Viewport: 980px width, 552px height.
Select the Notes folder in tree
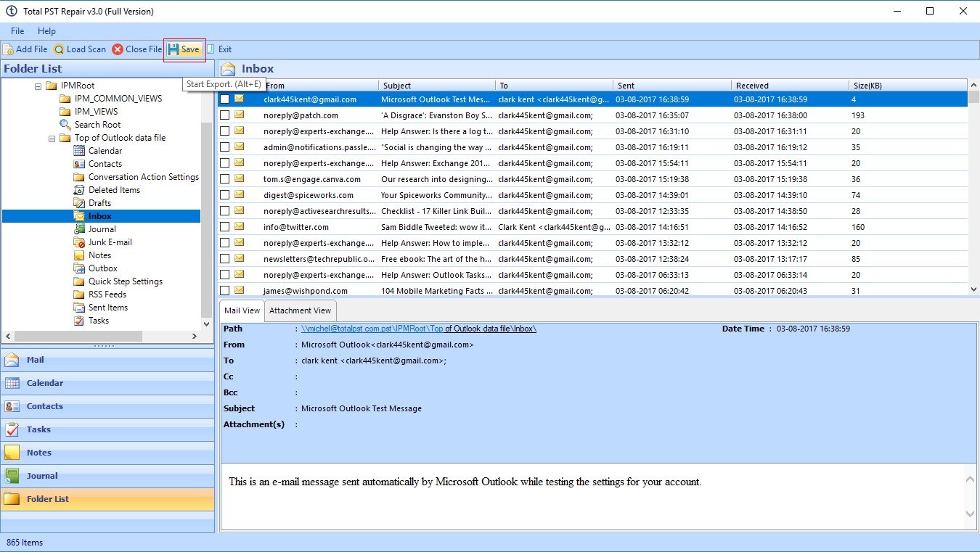pyautogui.click(x=99, y=255)
